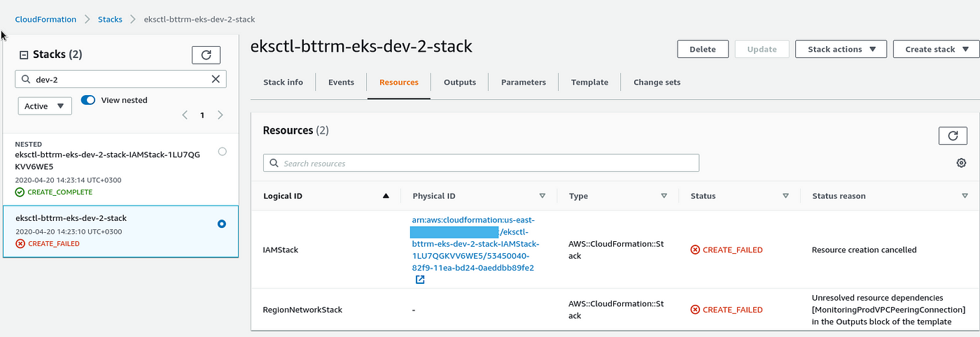This screenshot has width=980, height=337.
Task: Open IAMStack physical ID external link icon
Action: 420,280
